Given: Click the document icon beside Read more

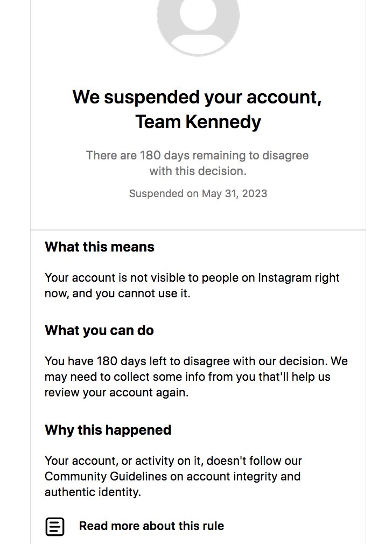Looking at the screenshot, I should [55, 527].
